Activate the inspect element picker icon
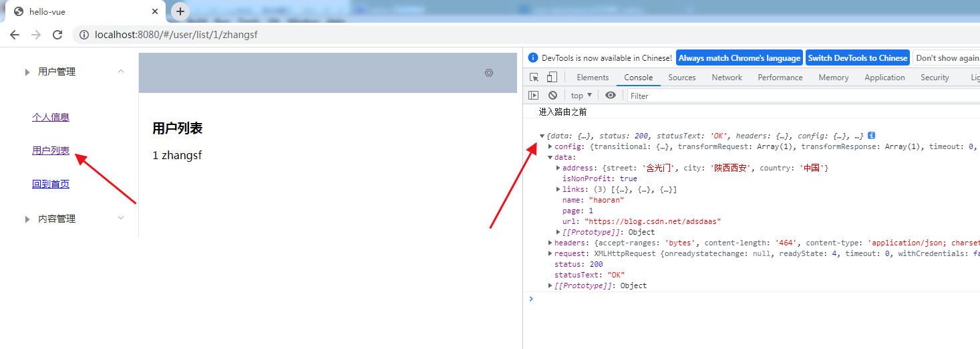This screenshot has height=349, width=980. [534, 77]
